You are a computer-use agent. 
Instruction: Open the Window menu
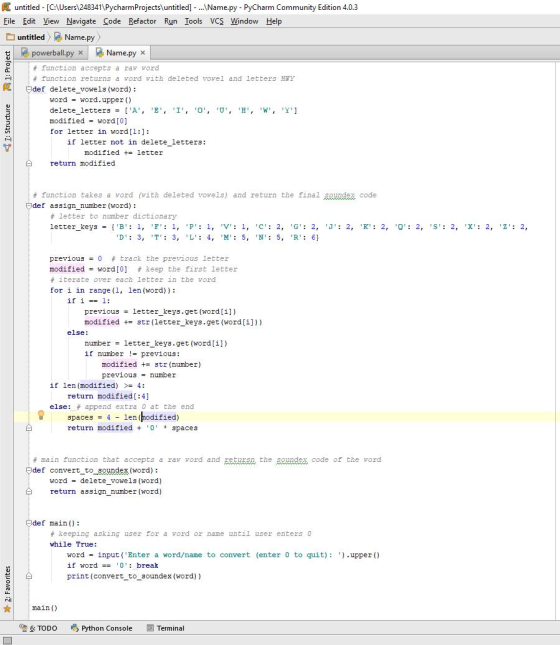point(244,21)
